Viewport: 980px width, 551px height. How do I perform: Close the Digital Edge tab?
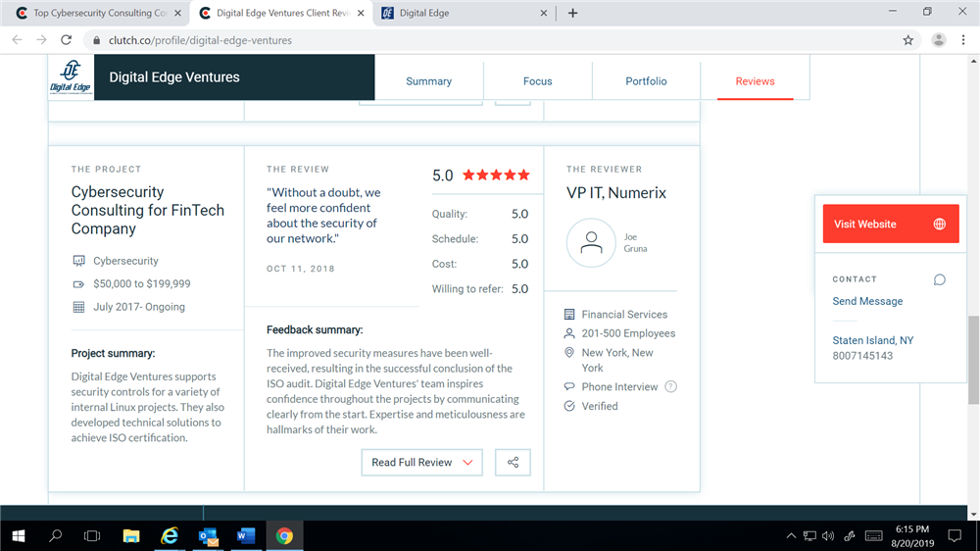pos(544,13)
